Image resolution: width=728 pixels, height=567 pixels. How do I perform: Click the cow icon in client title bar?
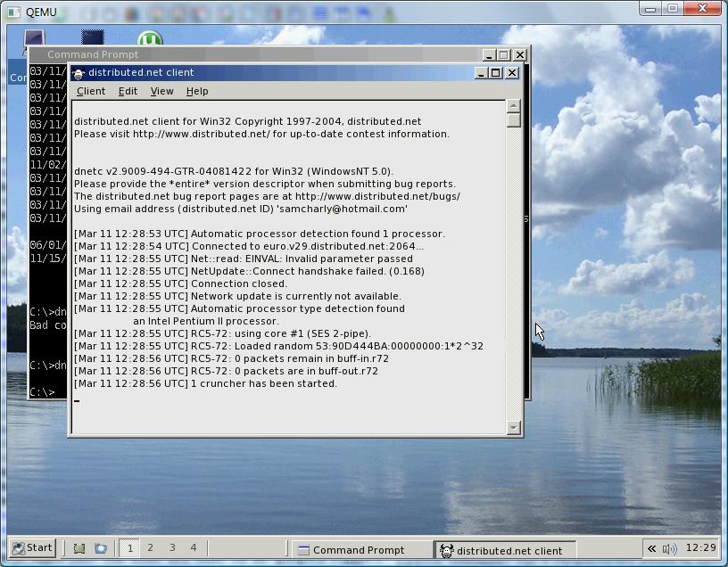[x=79, y=73]
